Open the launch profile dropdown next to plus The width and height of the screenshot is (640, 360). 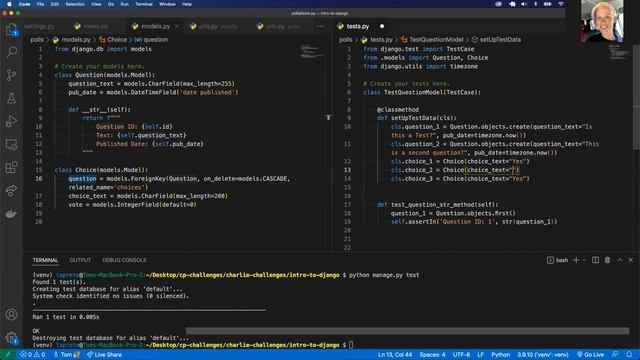584,260
